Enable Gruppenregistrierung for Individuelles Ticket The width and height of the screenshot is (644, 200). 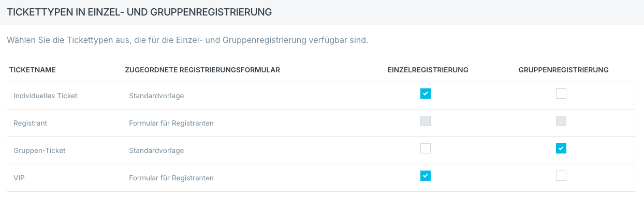(561, 94)
